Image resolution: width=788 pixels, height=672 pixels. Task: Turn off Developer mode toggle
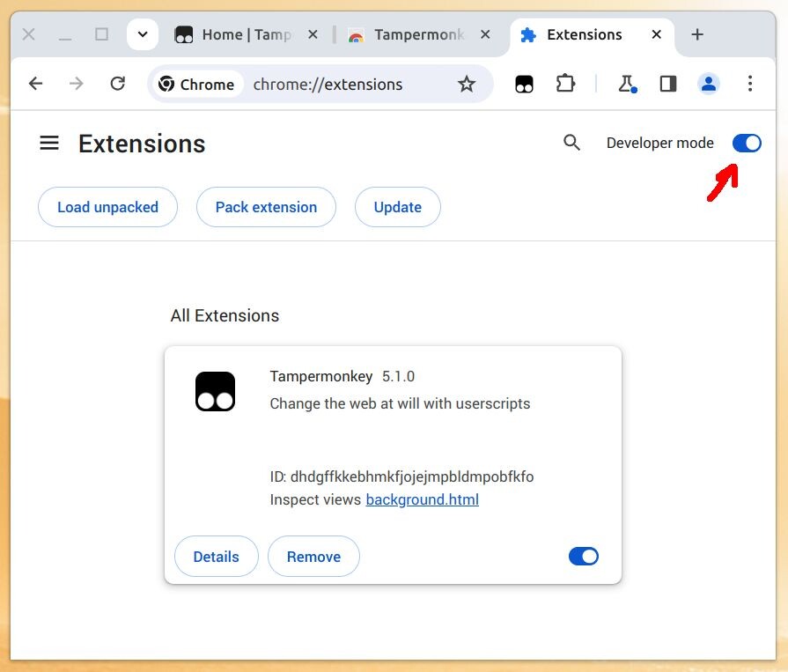click(747, 144)
